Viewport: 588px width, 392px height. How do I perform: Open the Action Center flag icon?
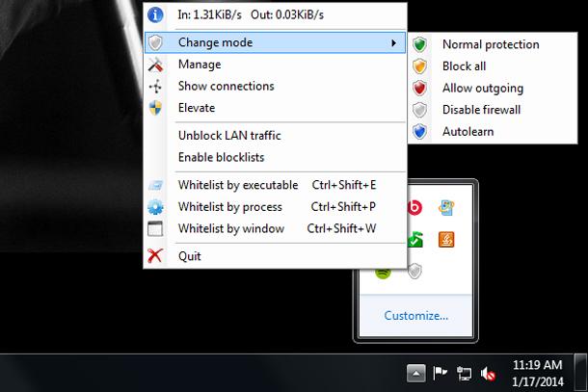click(440, 373)
